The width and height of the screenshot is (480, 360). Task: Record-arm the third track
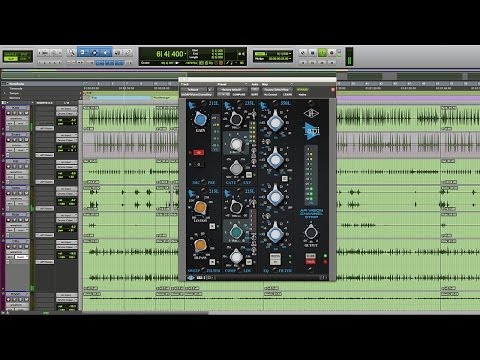(x=9, y=167)
